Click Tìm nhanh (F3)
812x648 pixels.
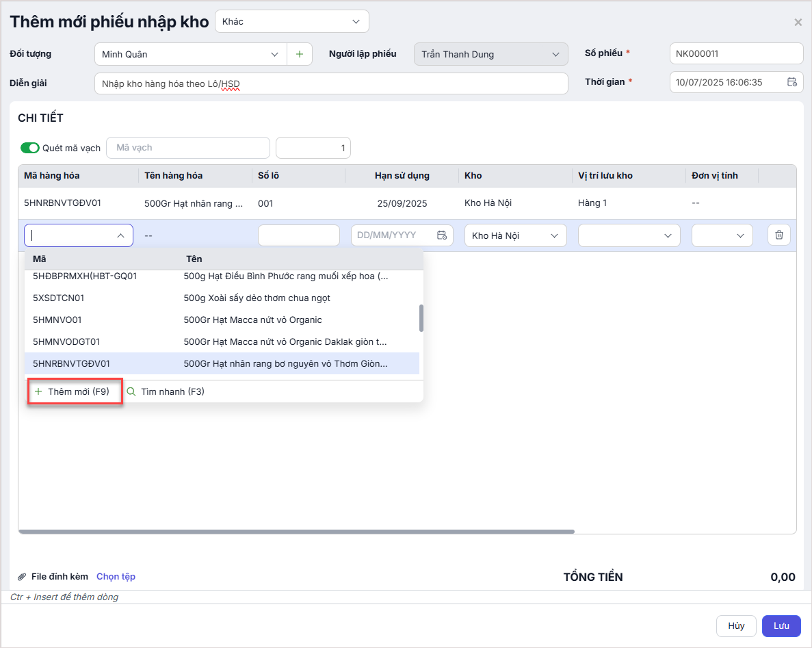pos(166,391)
